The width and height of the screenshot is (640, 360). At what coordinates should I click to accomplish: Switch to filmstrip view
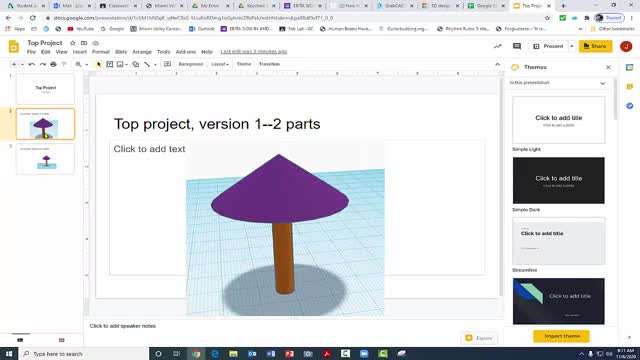coord(20,340)
